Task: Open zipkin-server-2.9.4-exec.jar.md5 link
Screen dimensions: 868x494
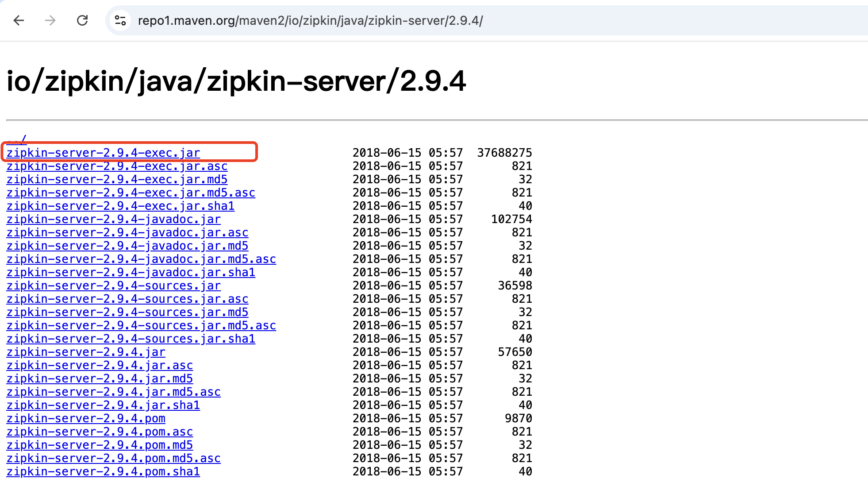Action: tap(117, 179)
